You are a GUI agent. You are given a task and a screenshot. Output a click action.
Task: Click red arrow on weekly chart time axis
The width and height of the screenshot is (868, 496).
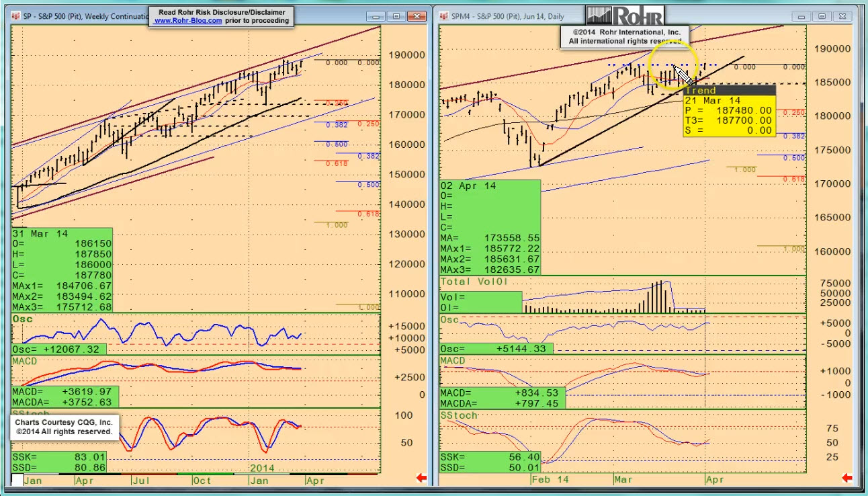(422, 478)
